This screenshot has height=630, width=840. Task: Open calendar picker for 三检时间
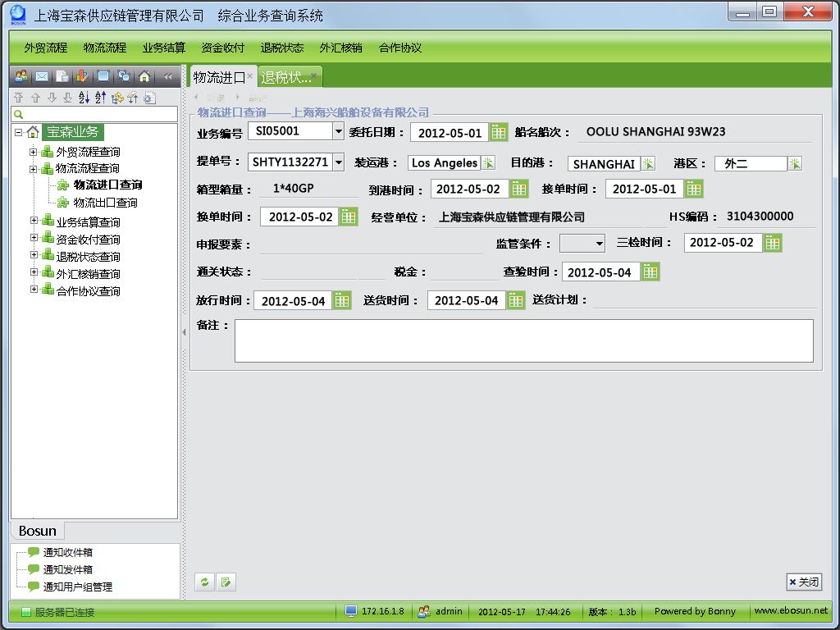[773, 243]
